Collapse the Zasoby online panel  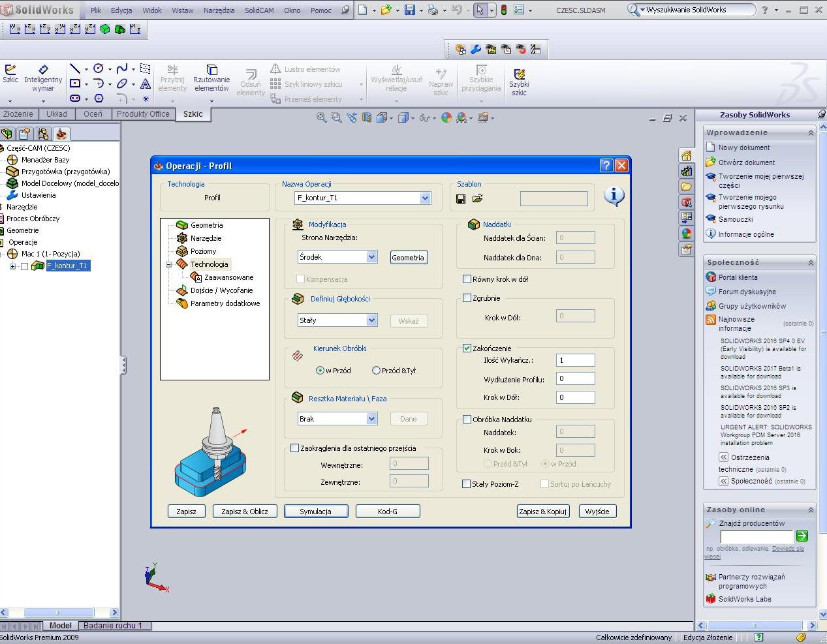pos(811,510)
